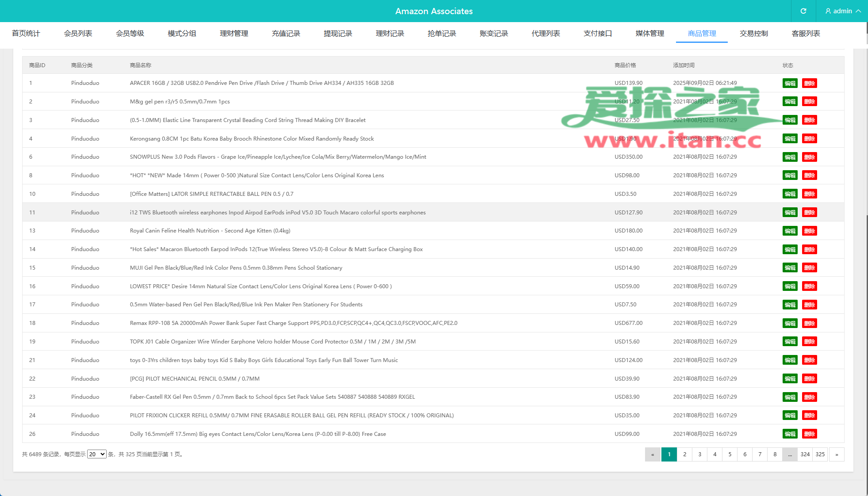This screenshot has width=868, height=496.
Task: Click the 商品名称 column header
Action: click(x=140, y=65)
